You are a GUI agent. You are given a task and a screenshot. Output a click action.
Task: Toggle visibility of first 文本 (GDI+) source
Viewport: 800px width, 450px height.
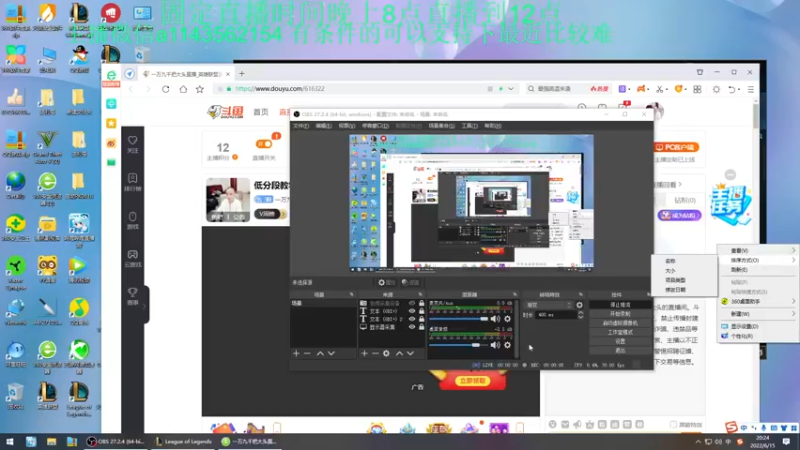[x=412, y=311]
